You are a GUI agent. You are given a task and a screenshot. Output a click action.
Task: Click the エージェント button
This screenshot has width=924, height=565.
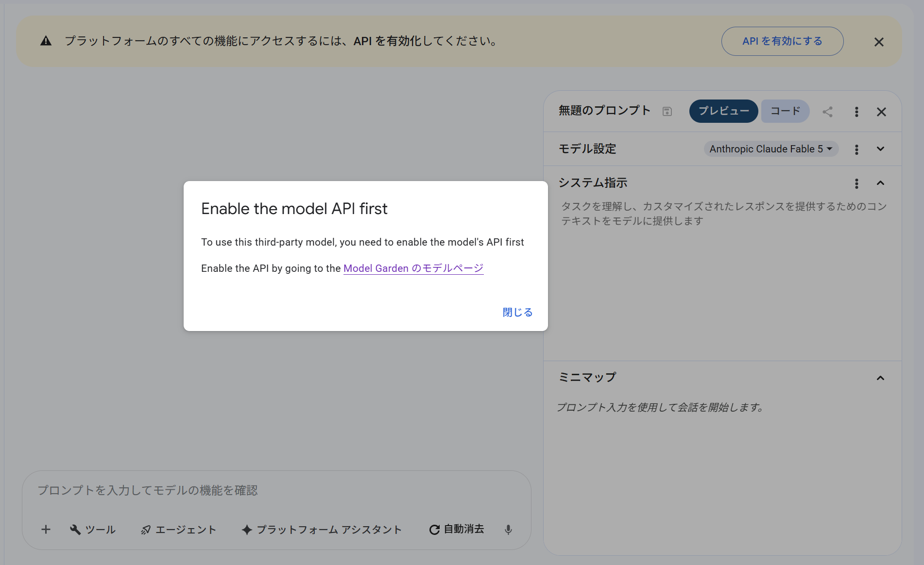coord(178,530)
